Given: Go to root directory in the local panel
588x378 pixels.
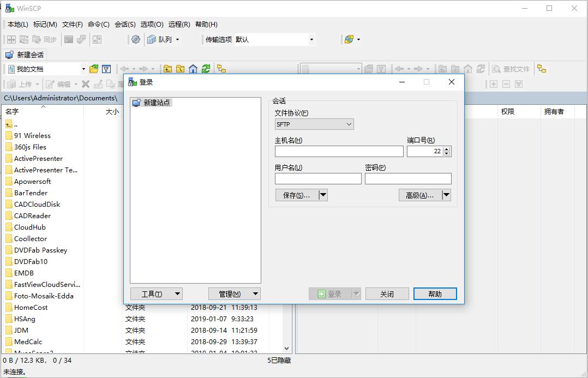Looking at the screenshot, I should (181, 69).
